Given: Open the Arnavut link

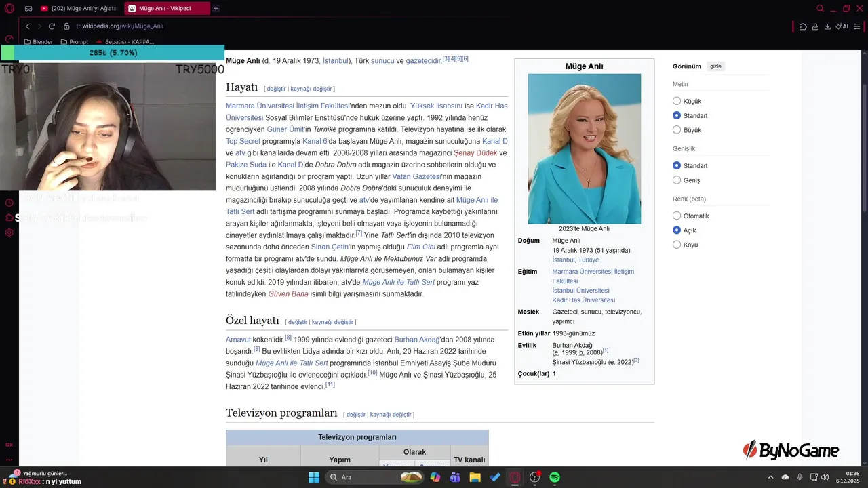Looking at the screenshot, I should 239,340.
